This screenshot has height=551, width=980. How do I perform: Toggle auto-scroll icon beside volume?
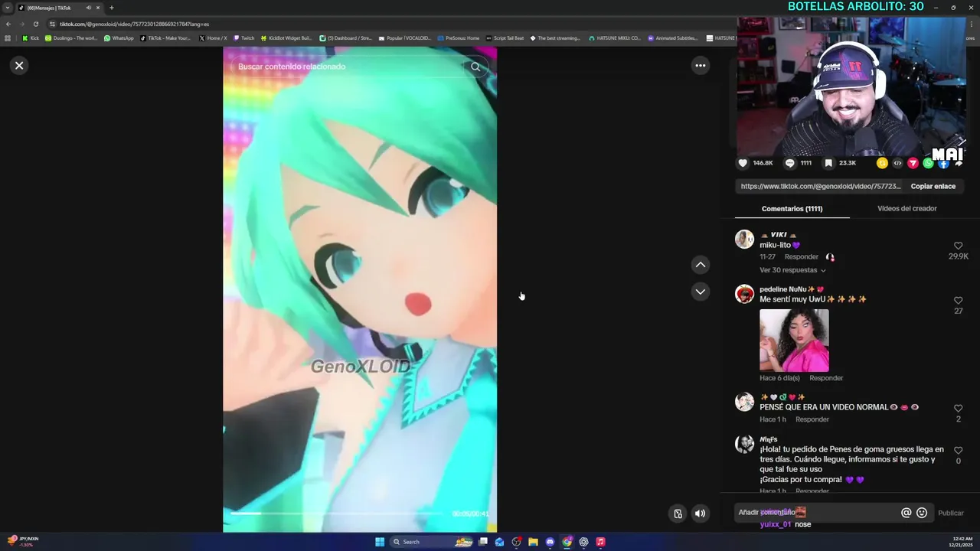pos(678,514)
